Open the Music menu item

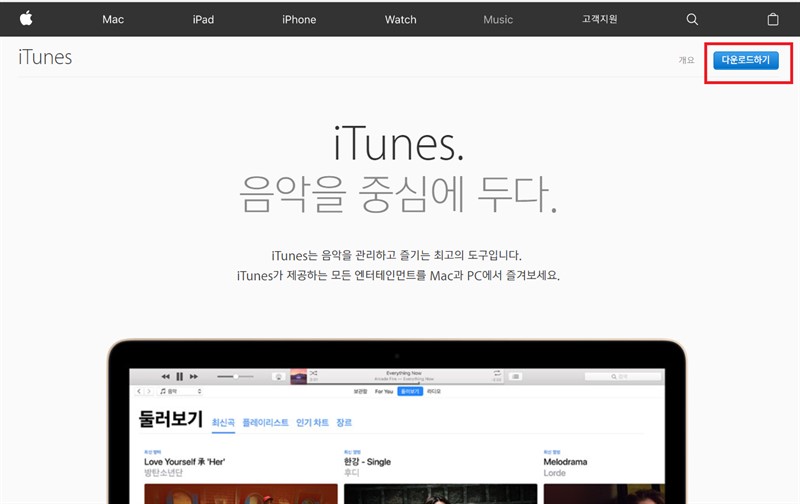tap(498, 19)
